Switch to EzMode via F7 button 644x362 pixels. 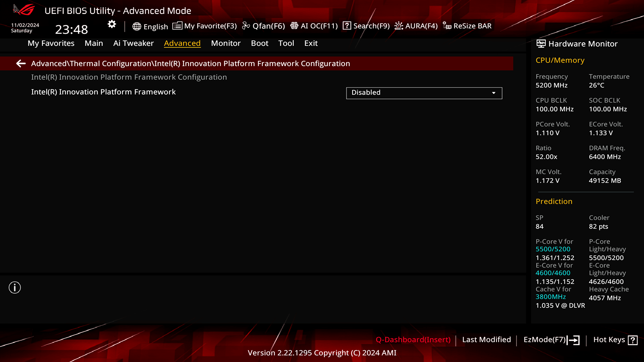(x=551, y=340)
